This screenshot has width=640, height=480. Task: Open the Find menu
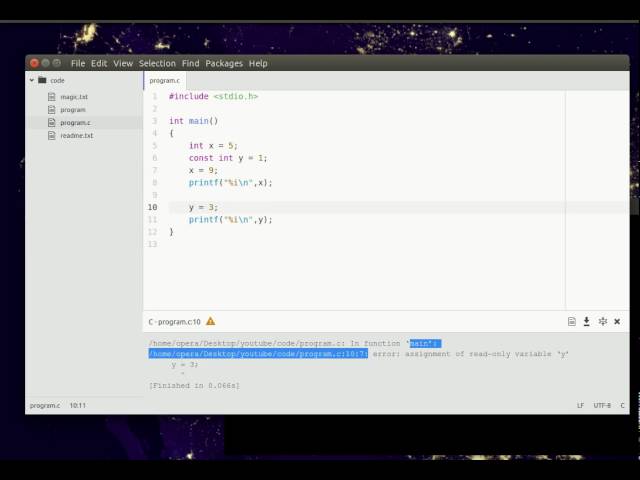click(x=190, y=63)
